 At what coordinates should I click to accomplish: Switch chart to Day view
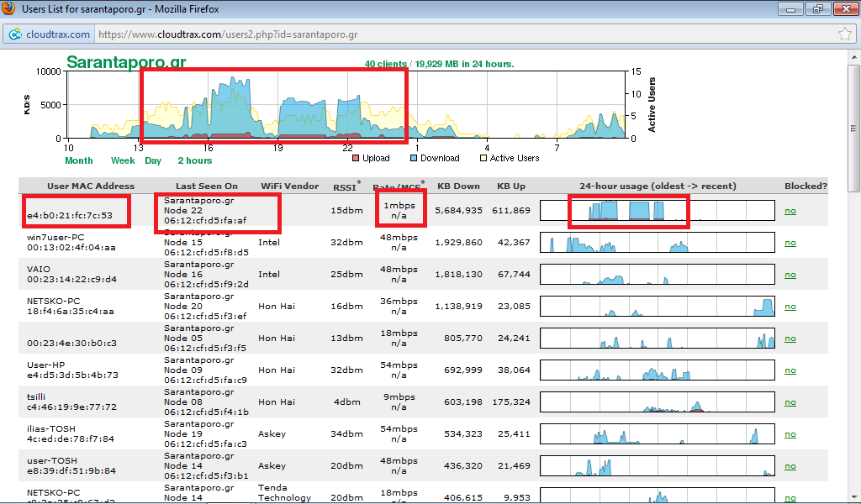pos(153,160)
